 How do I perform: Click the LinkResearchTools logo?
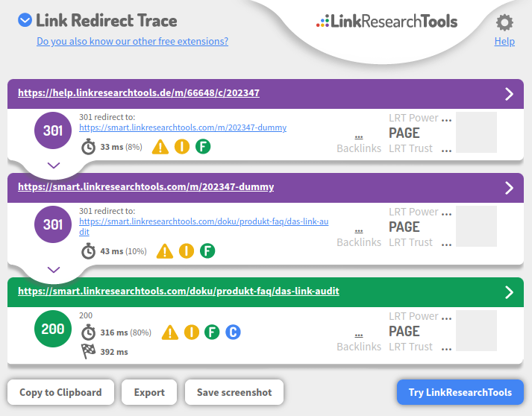pos(387,22)
